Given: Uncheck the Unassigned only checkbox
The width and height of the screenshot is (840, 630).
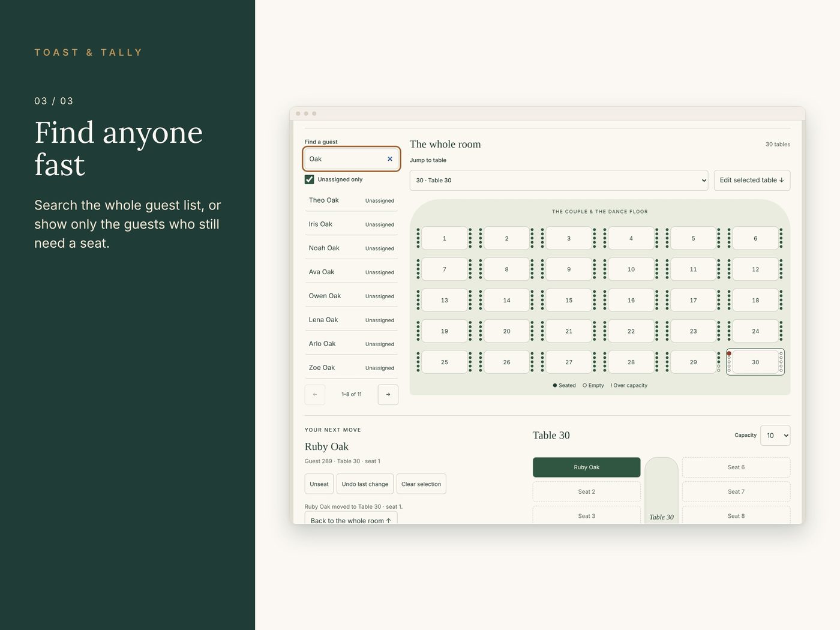Looking at the screenshot, I should (x=310, y=179).
